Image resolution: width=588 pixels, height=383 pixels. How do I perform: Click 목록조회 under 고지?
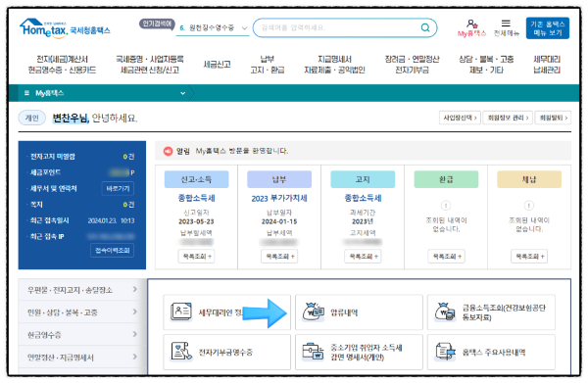tap(363, 257)
